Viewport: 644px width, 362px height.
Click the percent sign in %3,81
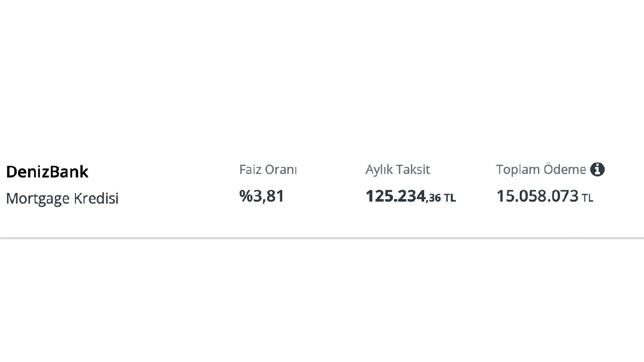click(246, 196)
